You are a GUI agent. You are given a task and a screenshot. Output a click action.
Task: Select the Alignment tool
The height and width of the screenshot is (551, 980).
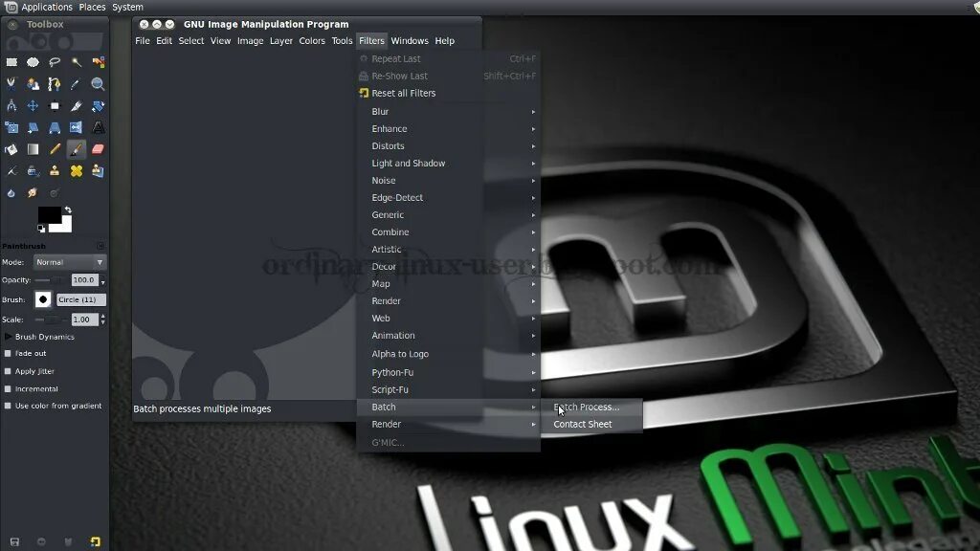point(55,105)
